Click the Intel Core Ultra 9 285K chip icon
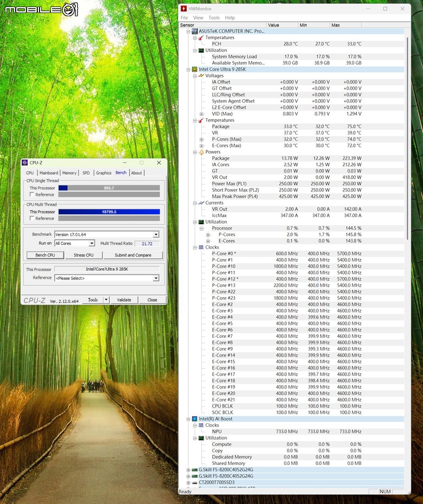Image resolution: width=423 pixels, height=504 pixels. point(195,69)
